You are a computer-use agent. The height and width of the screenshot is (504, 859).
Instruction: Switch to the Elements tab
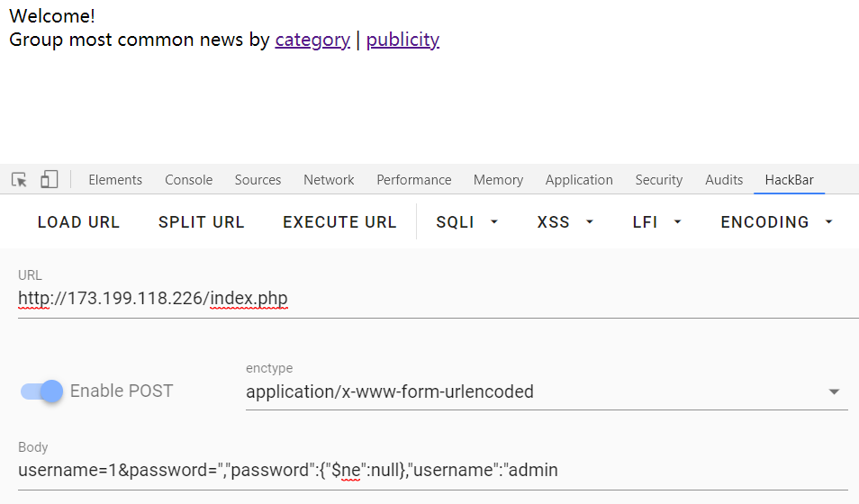pyautogui.click(x=115, y=180)
